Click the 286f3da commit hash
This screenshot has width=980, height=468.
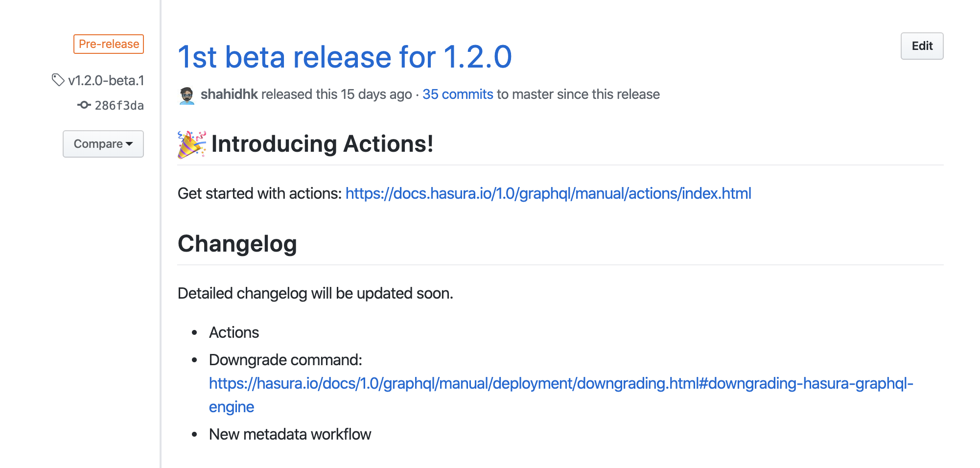click(119, 106)
